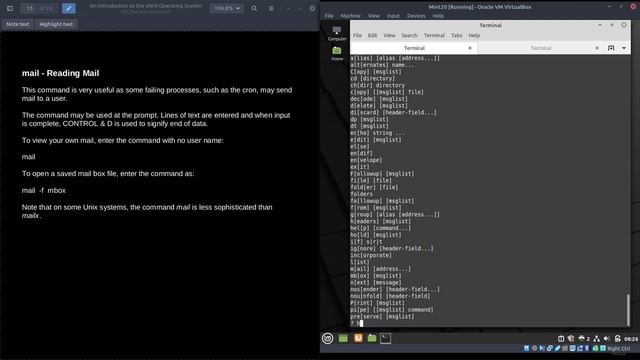
Task: Click the "mb[ox] [msglist]" terminal line
Action: coord(376,276)
